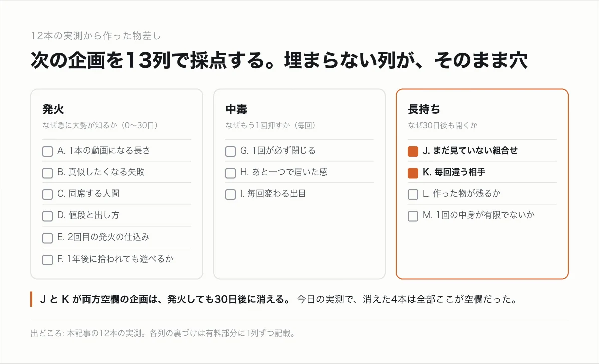Check the box for A. 1本の動画になる長さ
This screenshot has width=599, height=364.
coord(47,151)
